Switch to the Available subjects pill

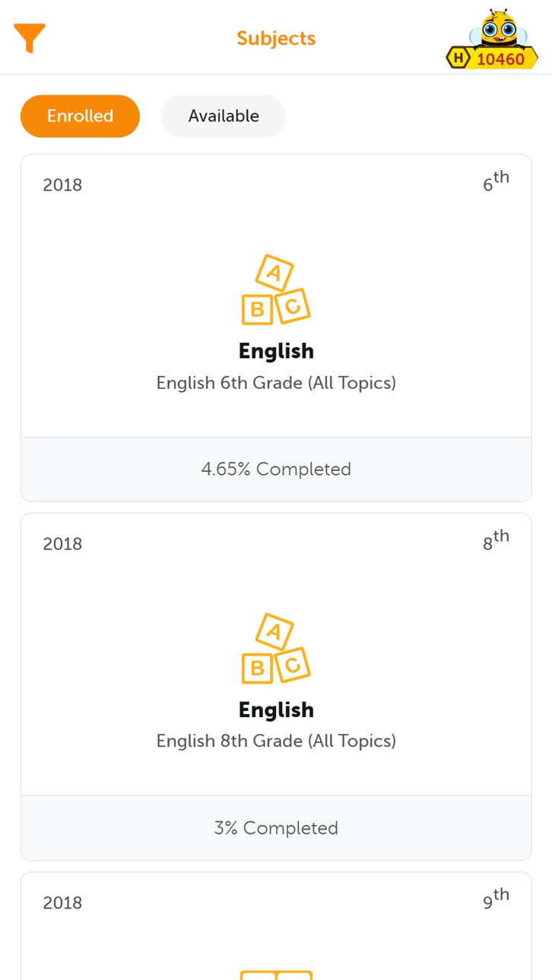click(x=224, y=116)
